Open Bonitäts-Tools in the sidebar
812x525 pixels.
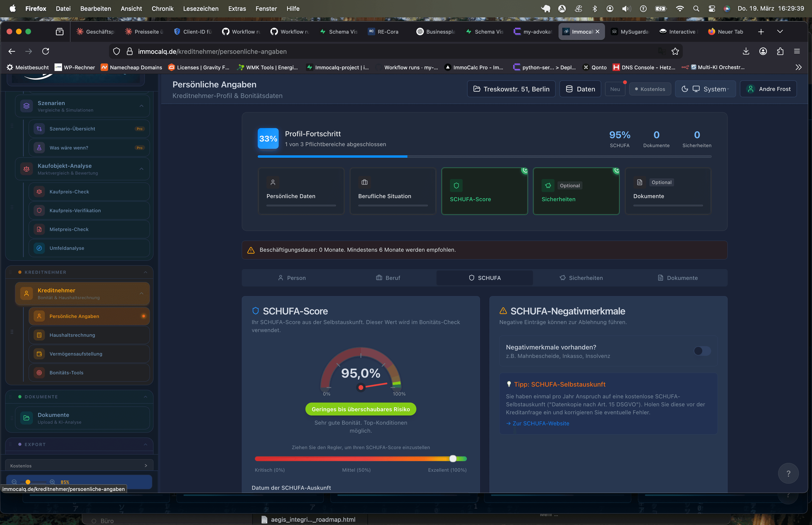[x=89, y=372]
